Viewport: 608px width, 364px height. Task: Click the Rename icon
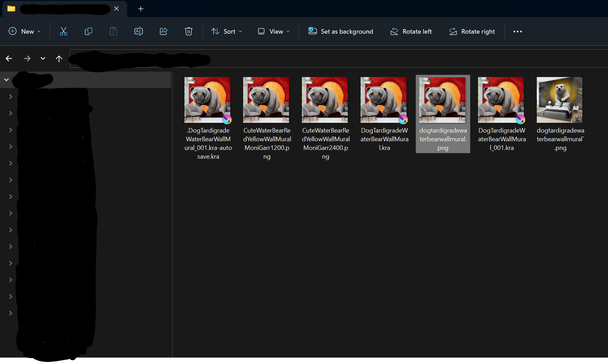tap(138, 32)
